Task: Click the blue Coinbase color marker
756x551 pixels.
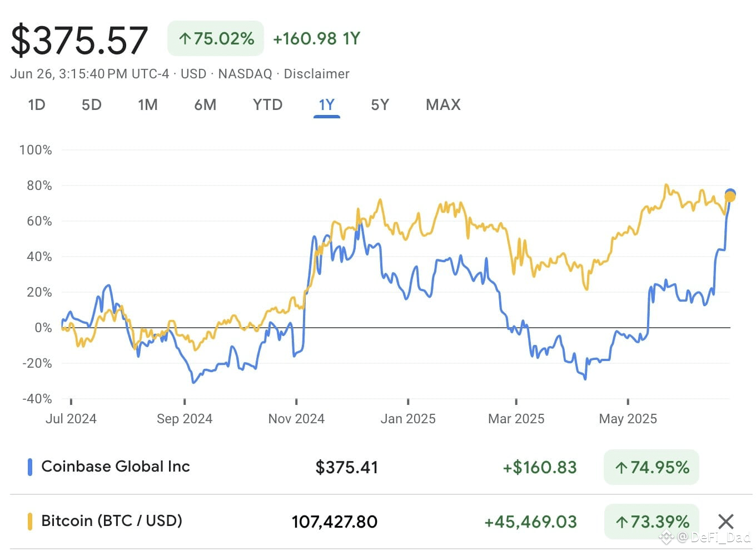Action: pyautogui.click(x=30, y=467)
